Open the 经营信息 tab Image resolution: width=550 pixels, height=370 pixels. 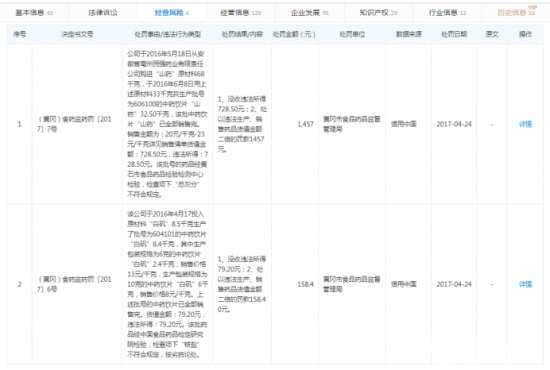click(x=241, y=13)
